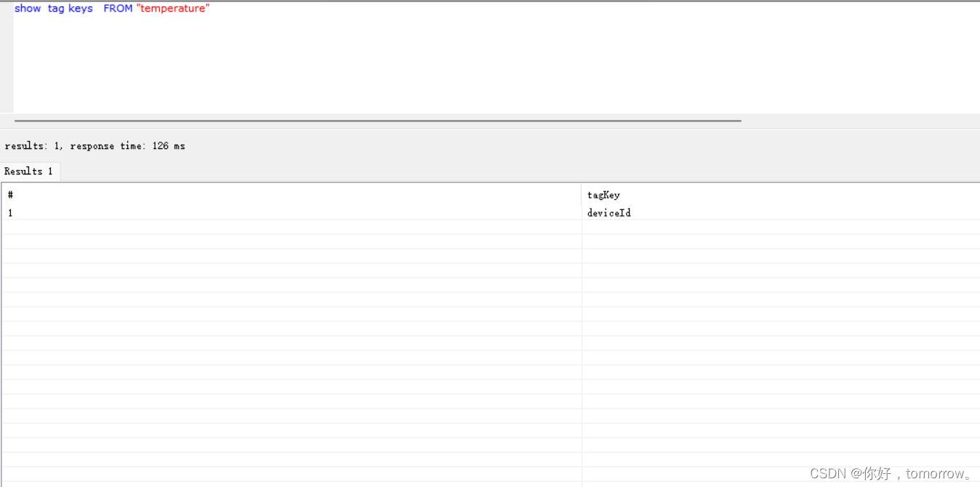Click the column divider between # and tagKey
The image size is (980, 487).
pos(582,211)
